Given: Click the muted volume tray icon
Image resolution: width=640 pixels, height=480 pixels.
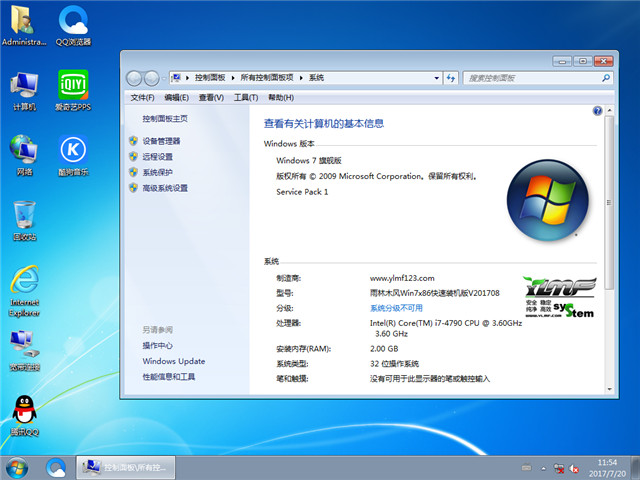Looking at the screenshot, I should 574,468.
